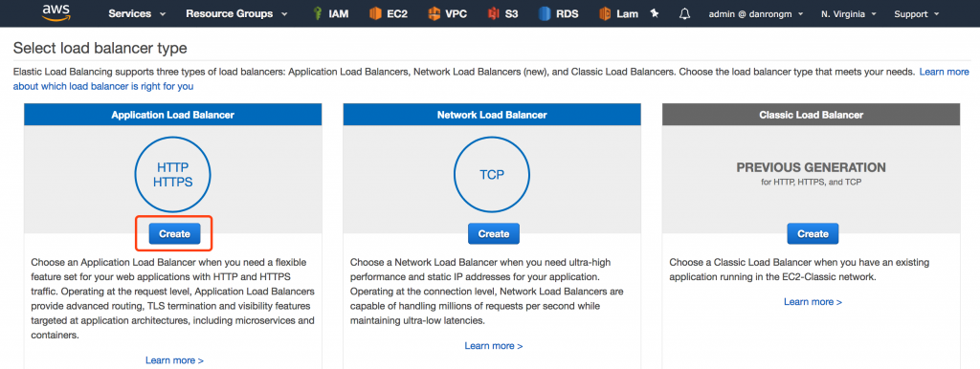
Task: Click the Classic Load Balancer header
Action: [x=812, y=115]
